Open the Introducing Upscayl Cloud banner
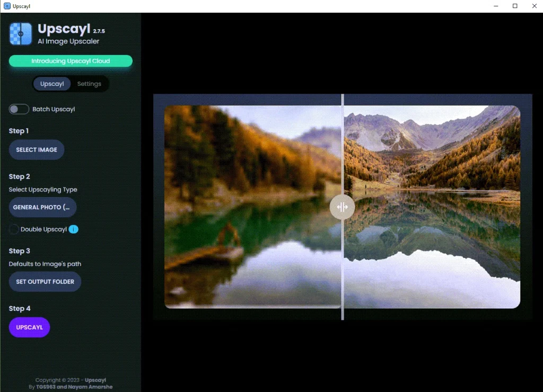 (71, 61)
